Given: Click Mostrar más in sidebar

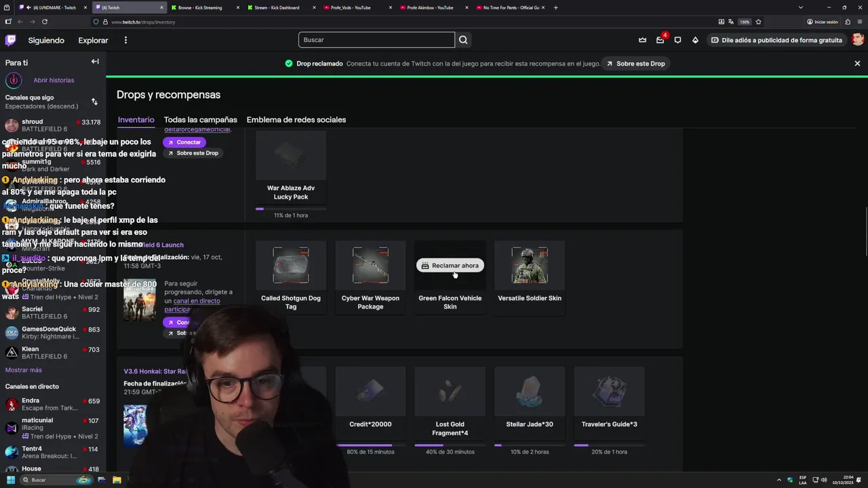Looking at the screenshot, I should [24, 370].
